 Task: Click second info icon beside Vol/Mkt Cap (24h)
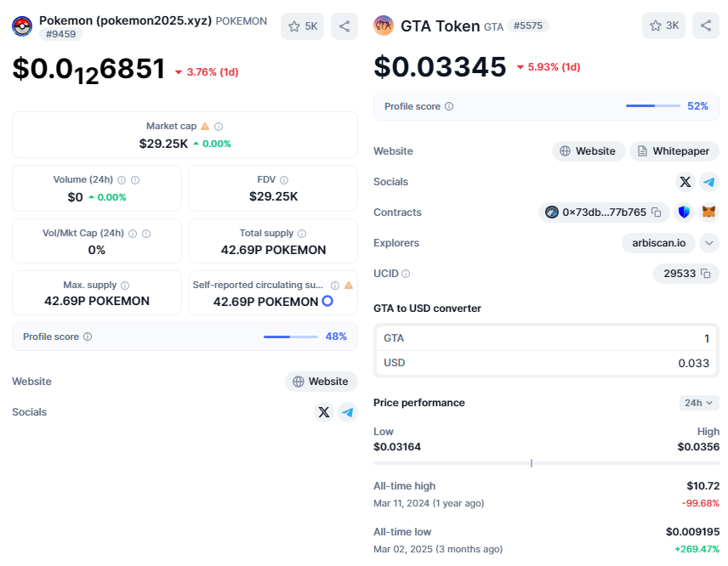(x=146, y=234)
